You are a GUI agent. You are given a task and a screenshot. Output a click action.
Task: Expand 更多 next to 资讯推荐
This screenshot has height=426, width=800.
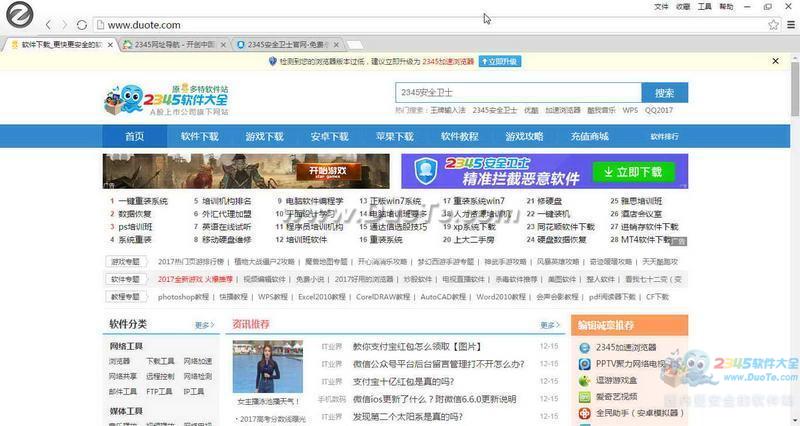coord(550,325)
